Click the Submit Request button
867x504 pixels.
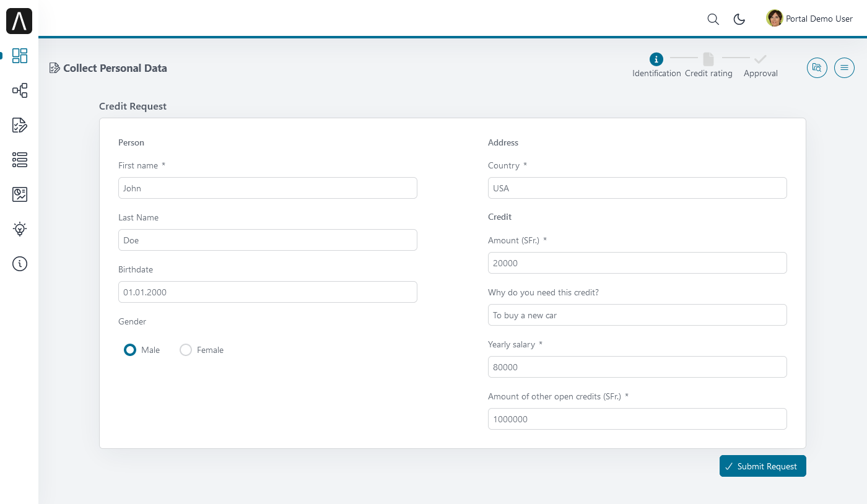(763, 466)
